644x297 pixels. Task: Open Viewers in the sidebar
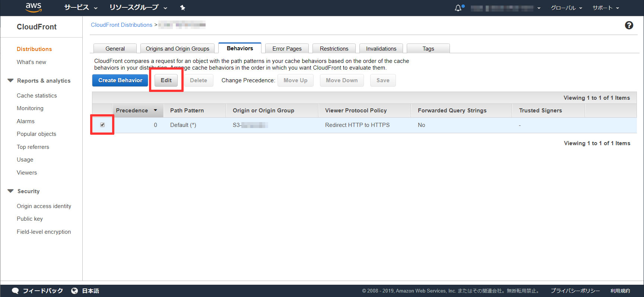[x=27, y=173]
